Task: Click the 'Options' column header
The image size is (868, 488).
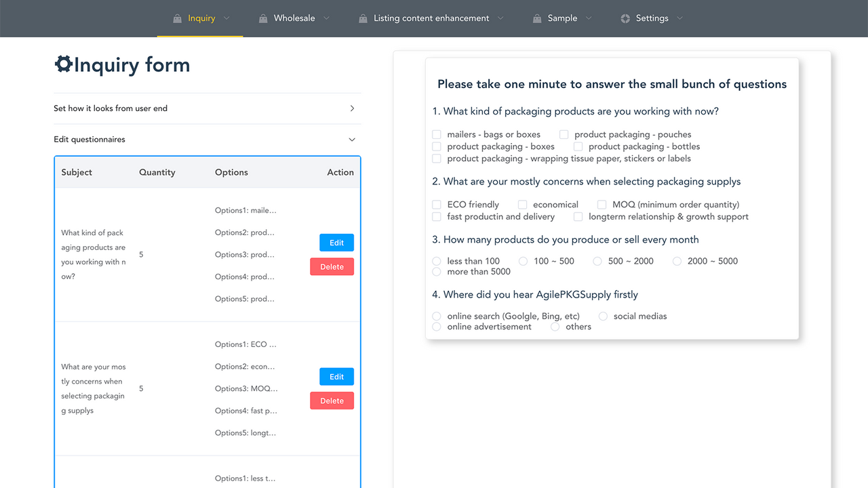Action: click(x=231, y=172)
